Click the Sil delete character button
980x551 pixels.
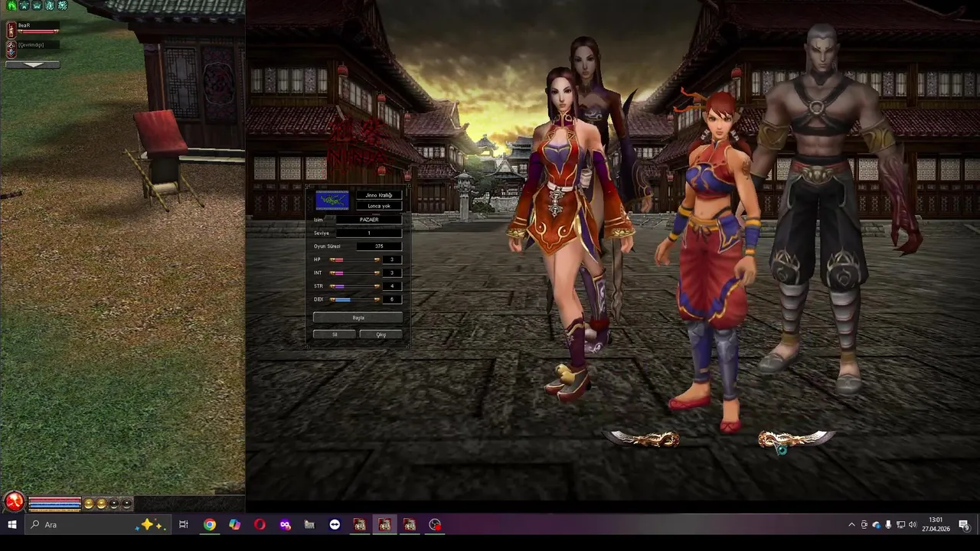(x=335, y=334)
